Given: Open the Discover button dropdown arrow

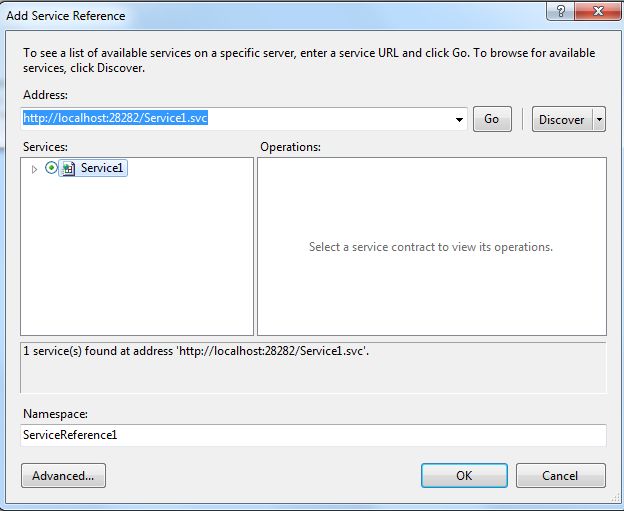Looking at the screenshot, I should [x=599, y=119].
